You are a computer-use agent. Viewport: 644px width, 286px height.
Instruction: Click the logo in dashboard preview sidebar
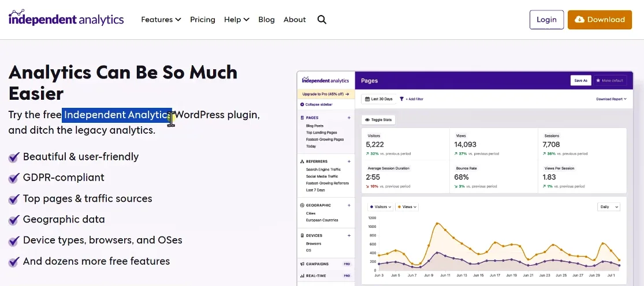tap(325, 80)
